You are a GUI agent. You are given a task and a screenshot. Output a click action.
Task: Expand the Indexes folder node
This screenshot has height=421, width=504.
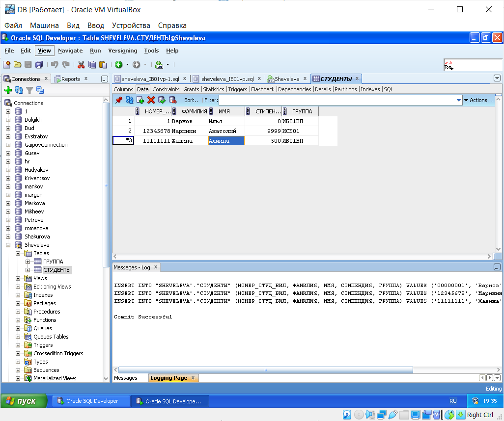(x=18, y=295)
